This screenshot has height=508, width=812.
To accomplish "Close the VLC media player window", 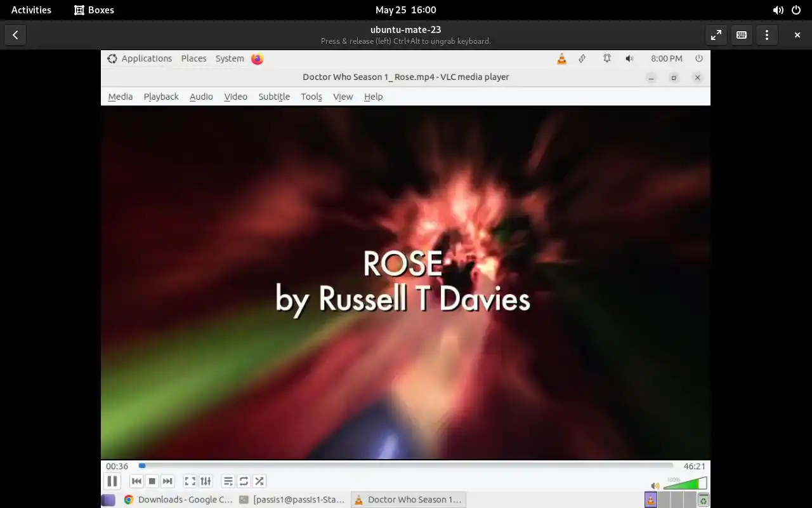I will [x=697, y=77].
